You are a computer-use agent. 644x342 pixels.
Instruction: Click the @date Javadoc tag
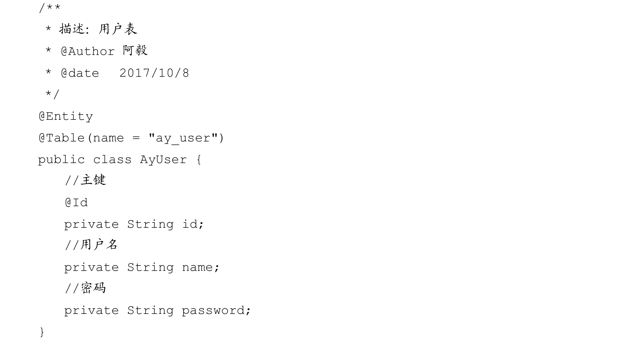80,73
